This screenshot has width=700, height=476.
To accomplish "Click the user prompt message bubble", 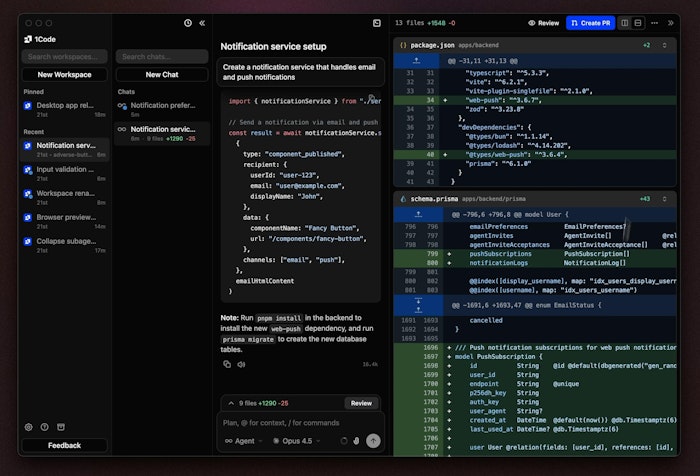I will coord(300,72).
